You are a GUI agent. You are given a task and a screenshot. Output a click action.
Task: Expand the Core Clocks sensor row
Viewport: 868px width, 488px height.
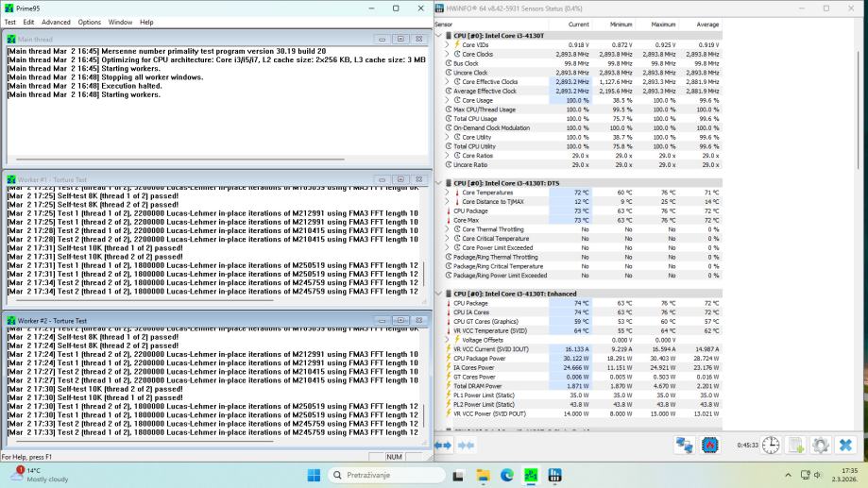[447, 55]
